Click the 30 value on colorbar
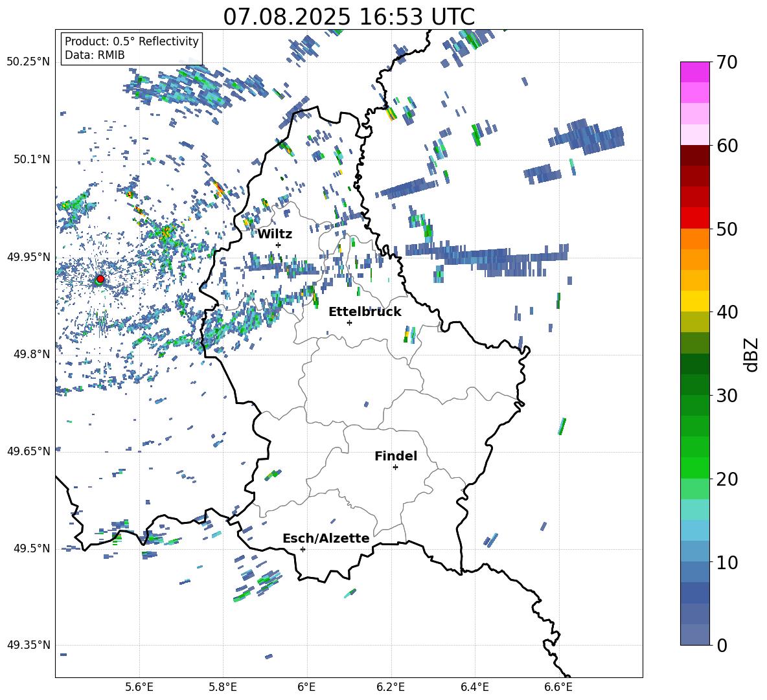The height and width of the screenshot is (700, 767). (x=727, y=396)
